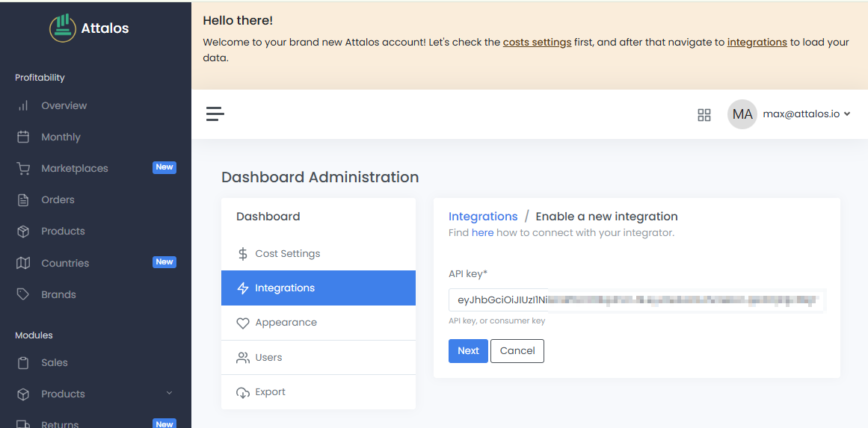The image size is (868, 428).
Task: Click the Countries map icon
Action: coord(22,263)
